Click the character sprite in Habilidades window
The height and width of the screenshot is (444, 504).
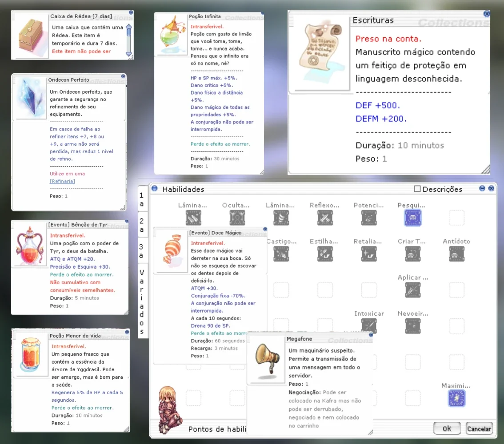click(170, 410)
